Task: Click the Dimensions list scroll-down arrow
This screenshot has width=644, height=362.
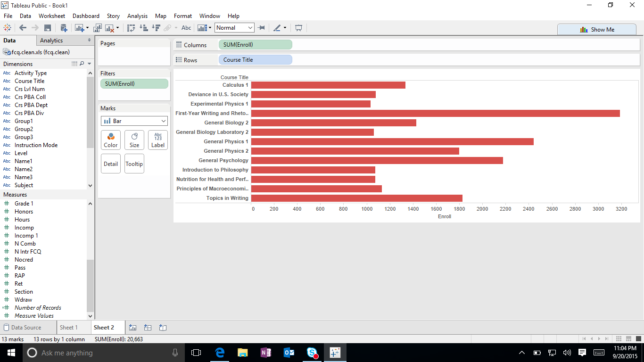Action: click(91, 186)
